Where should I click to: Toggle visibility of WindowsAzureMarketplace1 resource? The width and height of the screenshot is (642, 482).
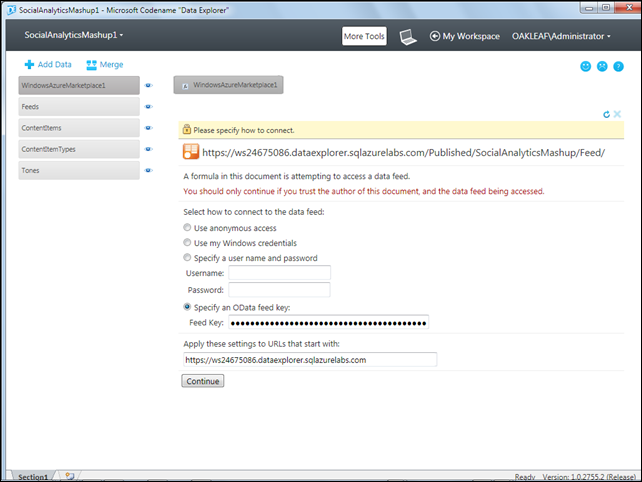coord(149,85)
